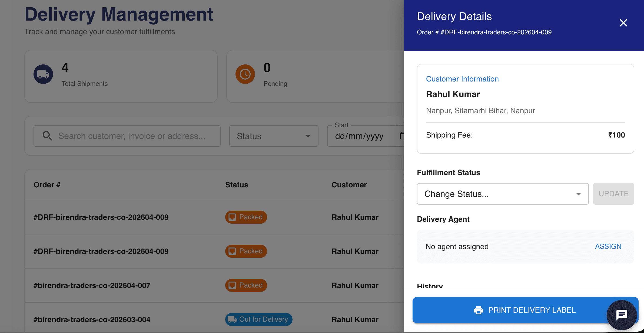
Task: Click Rahul Kumar name in Customer Information
Action: click(x=453, y=94)
